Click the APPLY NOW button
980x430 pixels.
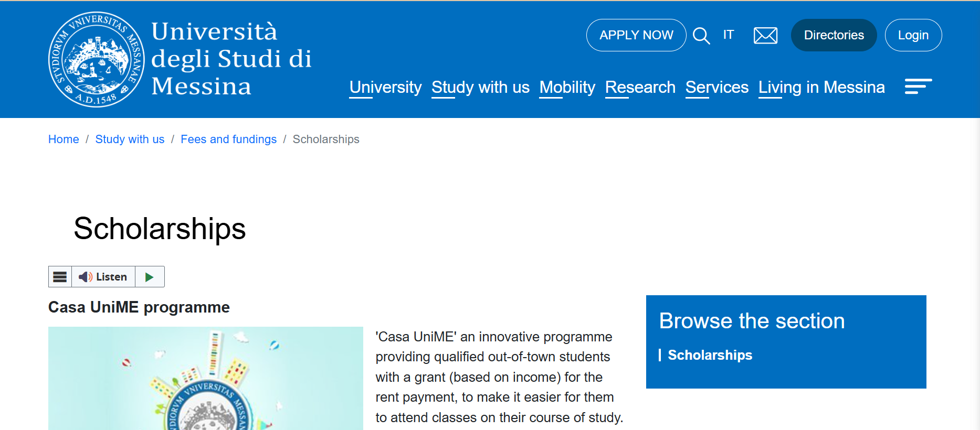(x=636, y=35)
